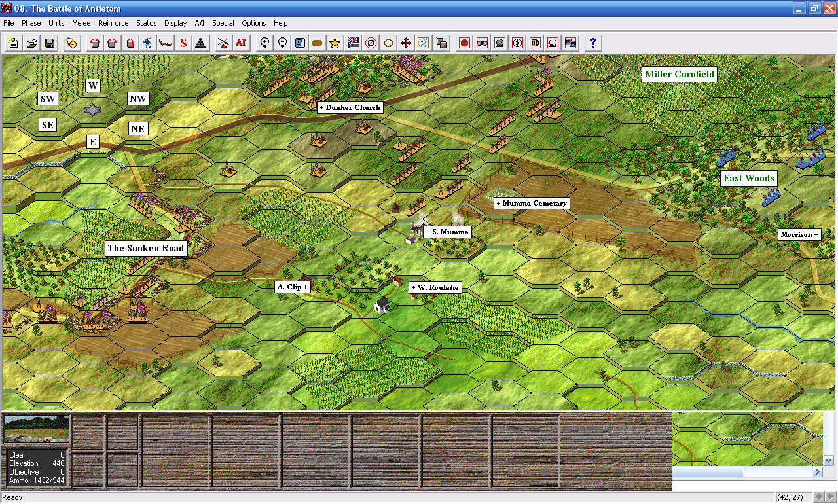
Task: Open a saved battle with folder icon
Action: (31, 43)
